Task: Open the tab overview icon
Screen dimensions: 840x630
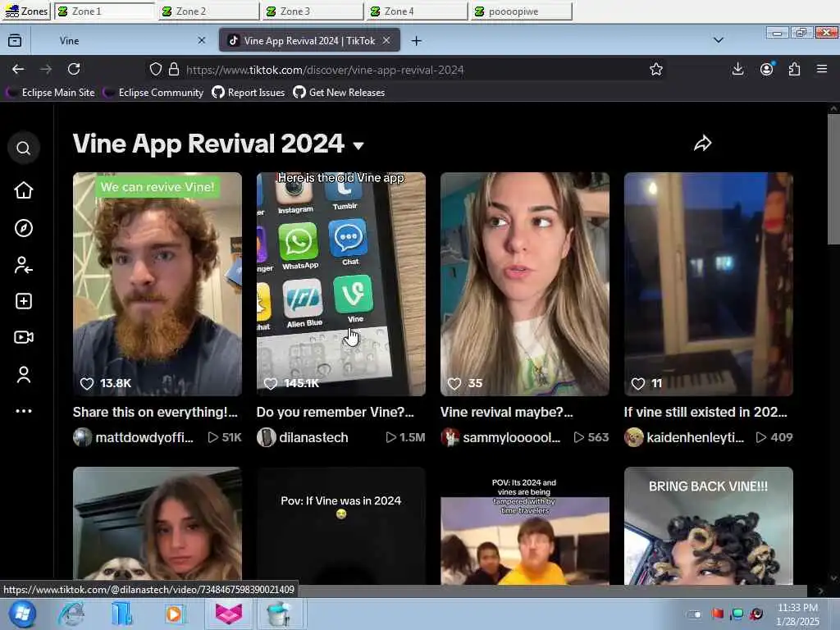Action: pos(15,41)
